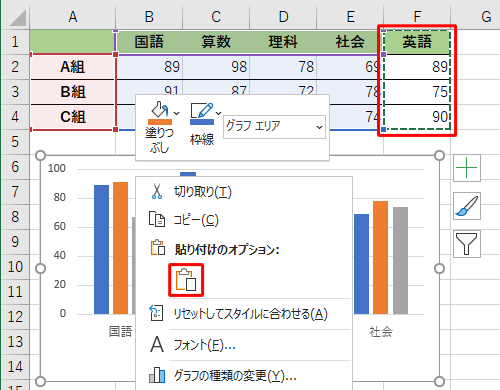Click cell F4 with value 90

(417, 117)
